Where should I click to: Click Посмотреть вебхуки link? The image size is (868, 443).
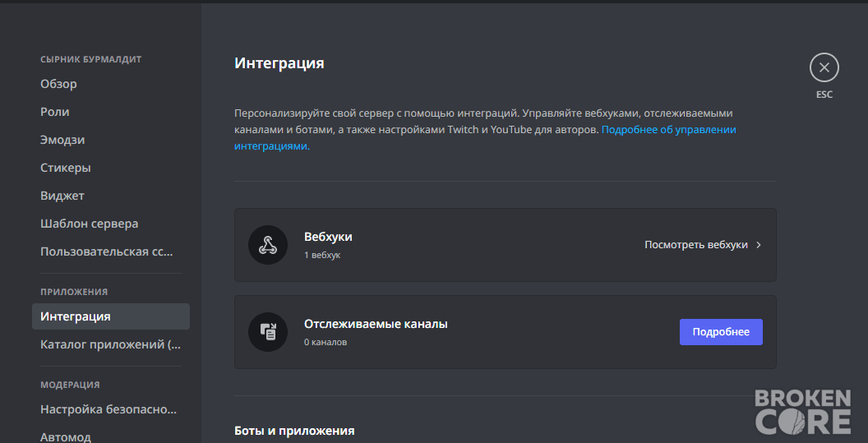click(x=696, y=245)
